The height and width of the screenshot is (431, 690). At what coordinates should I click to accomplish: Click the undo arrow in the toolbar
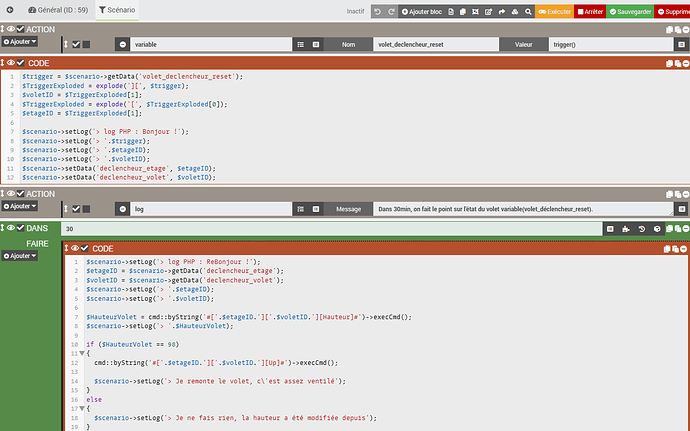point(378,11)
